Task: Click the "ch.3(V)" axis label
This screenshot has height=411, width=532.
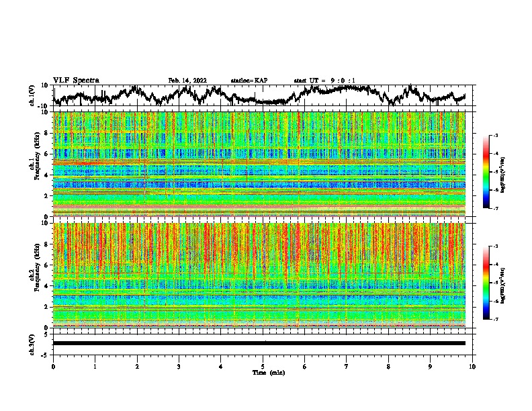Action: pos(32,345)
